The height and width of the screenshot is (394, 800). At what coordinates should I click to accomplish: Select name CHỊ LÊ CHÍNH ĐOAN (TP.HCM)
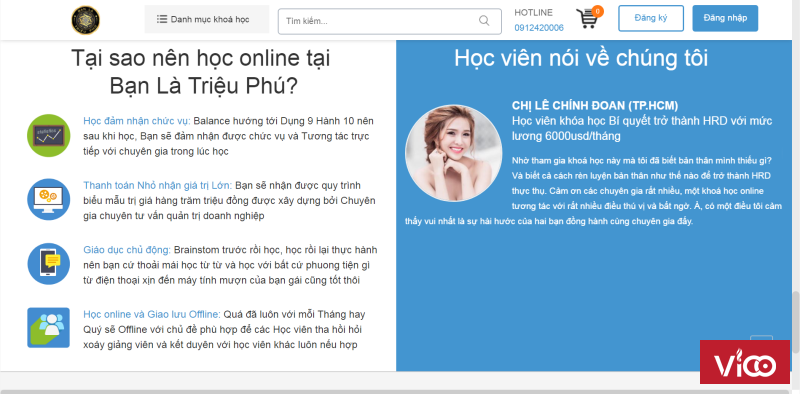point(595,106)
